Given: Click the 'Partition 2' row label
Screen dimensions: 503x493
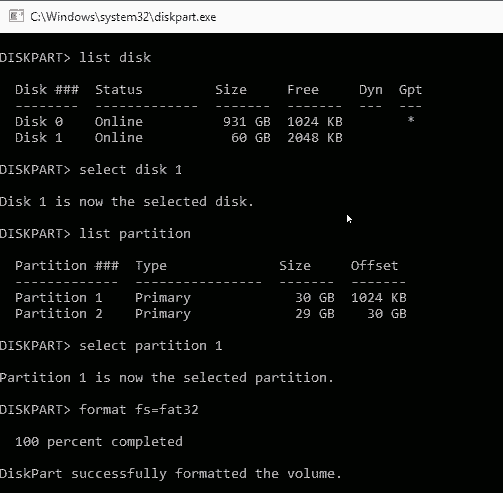Looking at the screenshot, I should [x=59, y=314].
